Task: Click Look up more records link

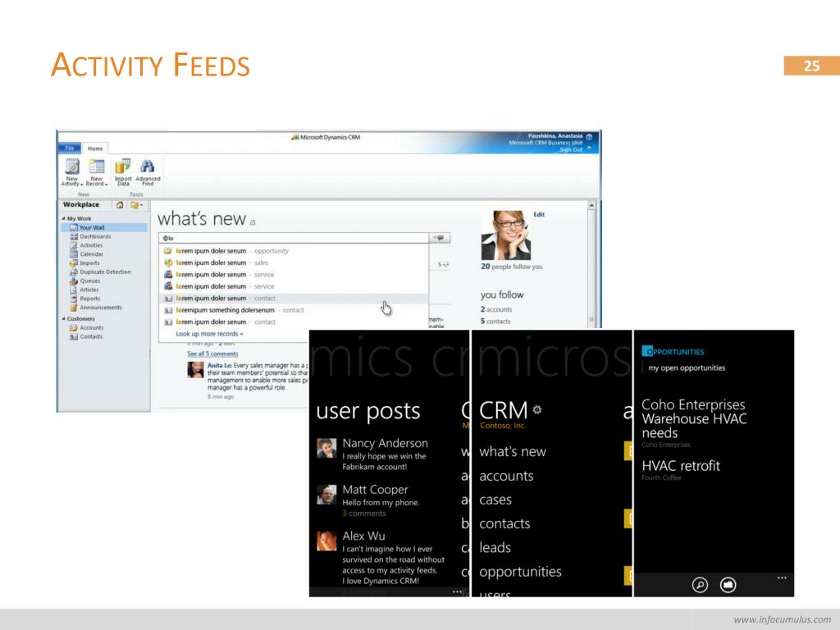Action: [209, 334]
